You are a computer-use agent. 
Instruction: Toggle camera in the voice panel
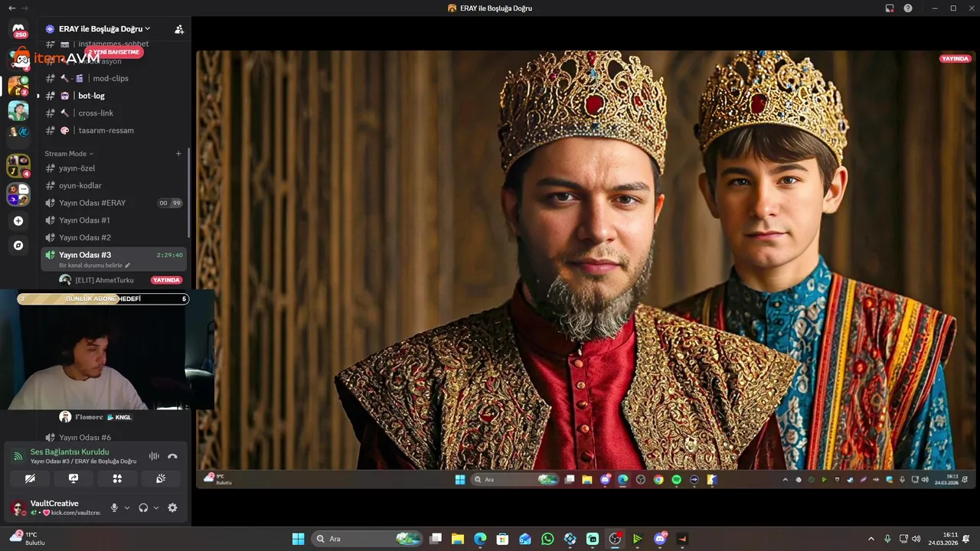point(30,478)
